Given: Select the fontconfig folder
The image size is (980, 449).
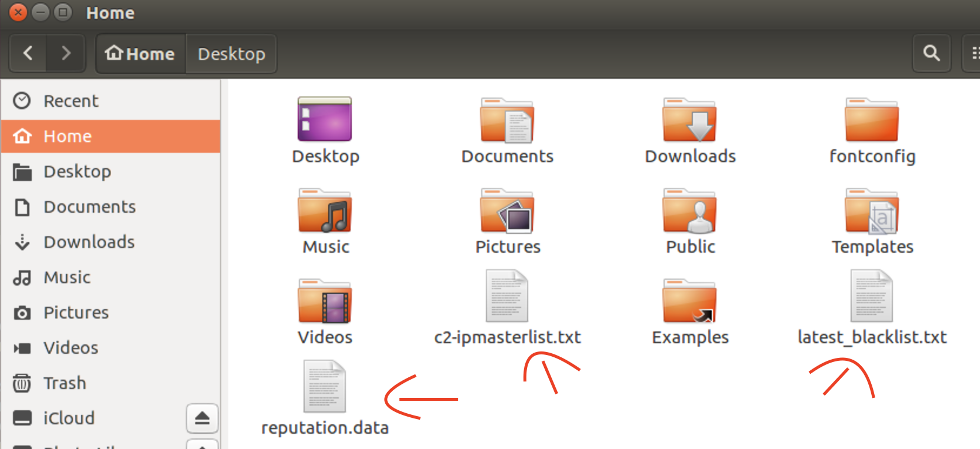Looking at the screenshot, I should [x=871, y=120].
